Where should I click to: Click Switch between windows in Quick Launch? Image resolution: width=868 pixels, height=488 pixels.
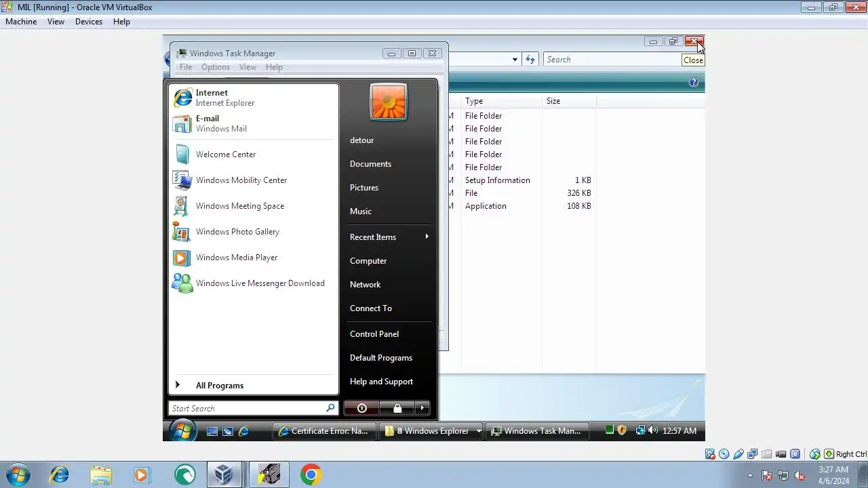click(x=228, y=431)
